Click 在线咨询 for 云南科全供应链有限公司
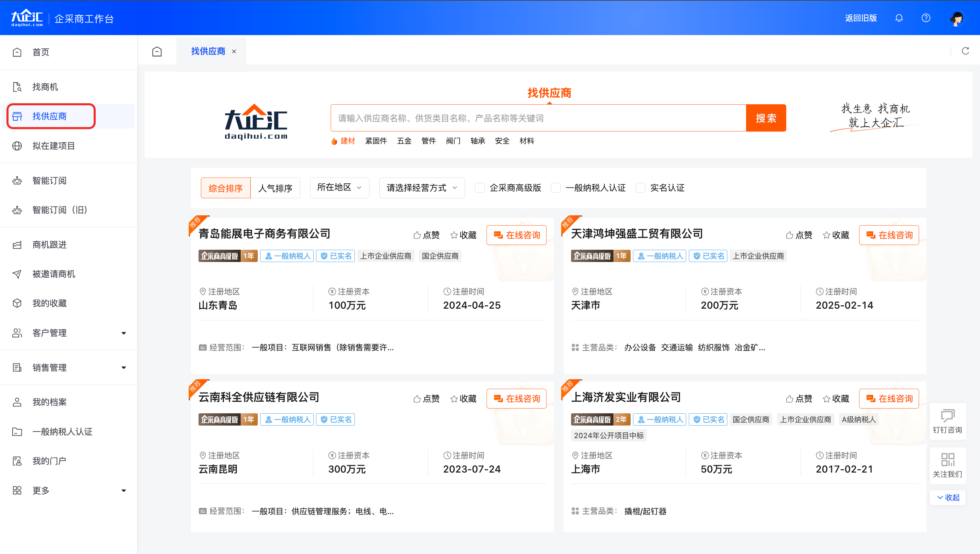This screenshot has width=980, height=554. coord(516,399)
